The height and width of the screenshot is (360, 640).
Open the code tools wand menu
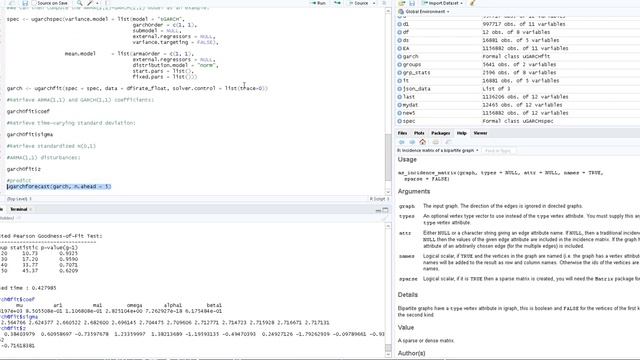coord(90,3)
